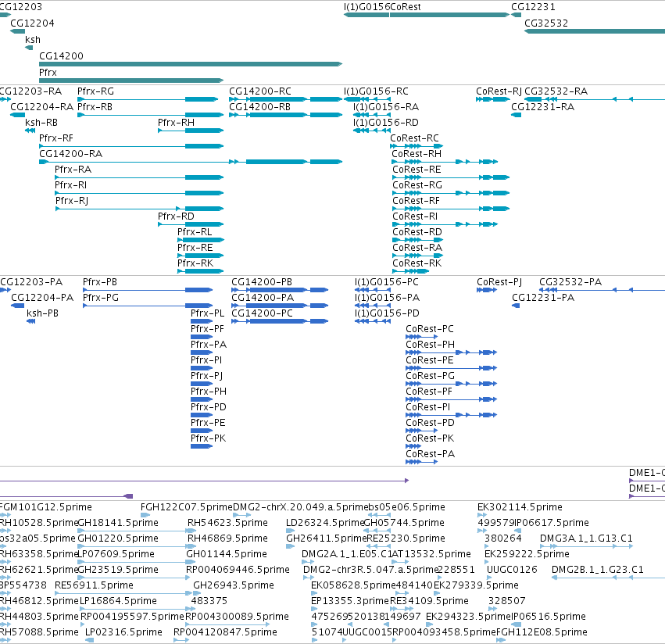The image size is (665, 644).
Task: Open the CG14200-RC transcript label
Action: coord(260,91)
